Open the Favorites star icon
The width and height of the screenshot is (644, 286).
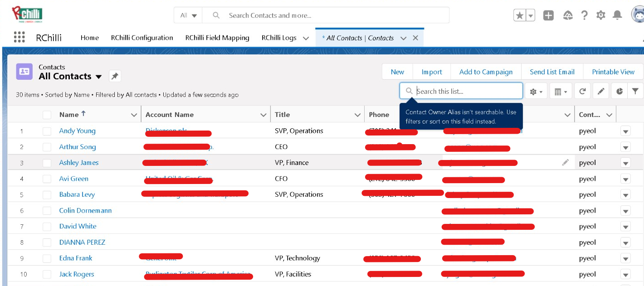click(x=520, y=15)
